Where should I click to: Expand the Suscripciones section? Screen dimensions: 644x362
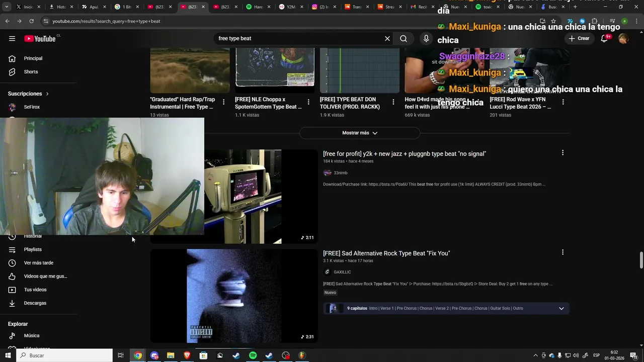coord(29,94)
